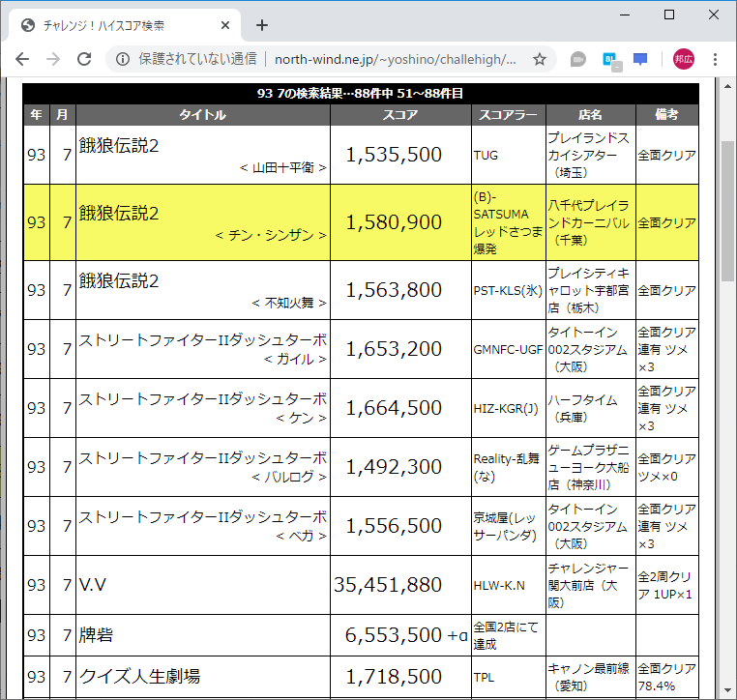Click character name < ガイル >
This screenshot has width=737, height=700.
295,360
